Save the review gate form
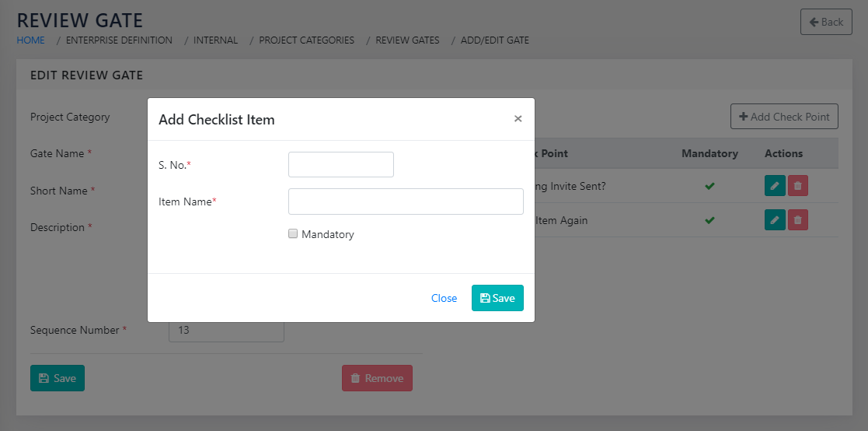The image size is (868, 431). 58,378
